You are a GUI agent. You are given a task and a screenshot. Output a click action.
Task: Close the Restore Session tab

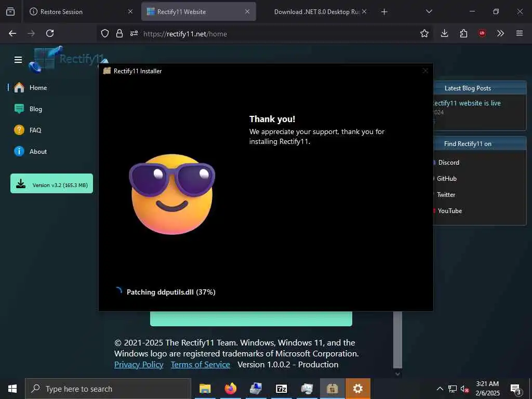(x=130, y=11)
